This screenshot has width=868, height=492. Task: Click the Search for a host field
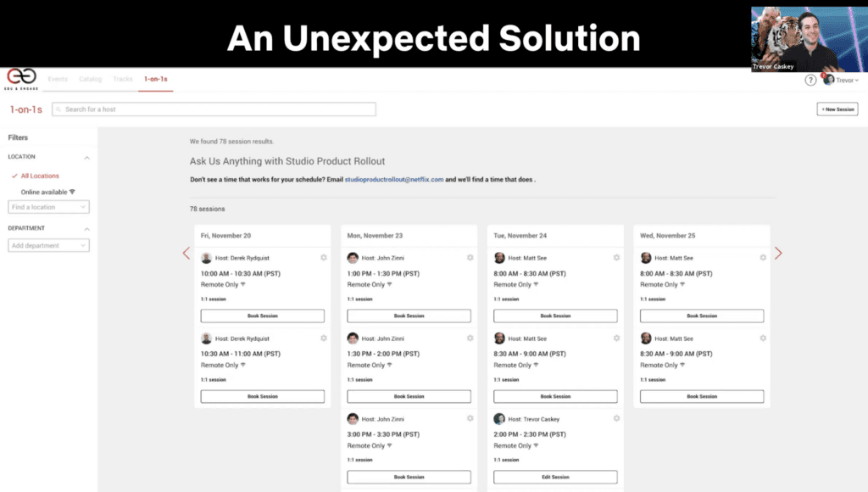coord(214,109)
